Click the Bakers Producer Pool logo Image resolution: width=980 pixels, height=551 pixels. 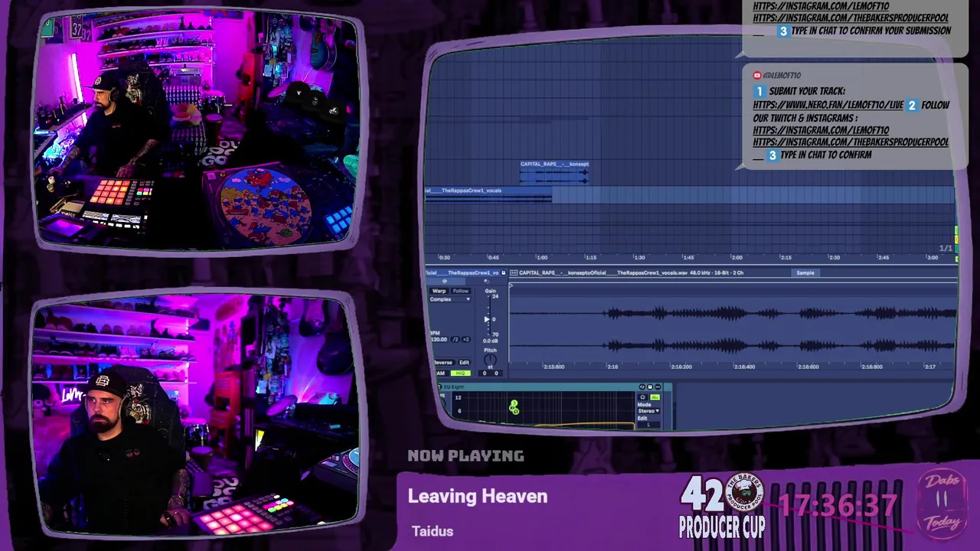point(744,492)
